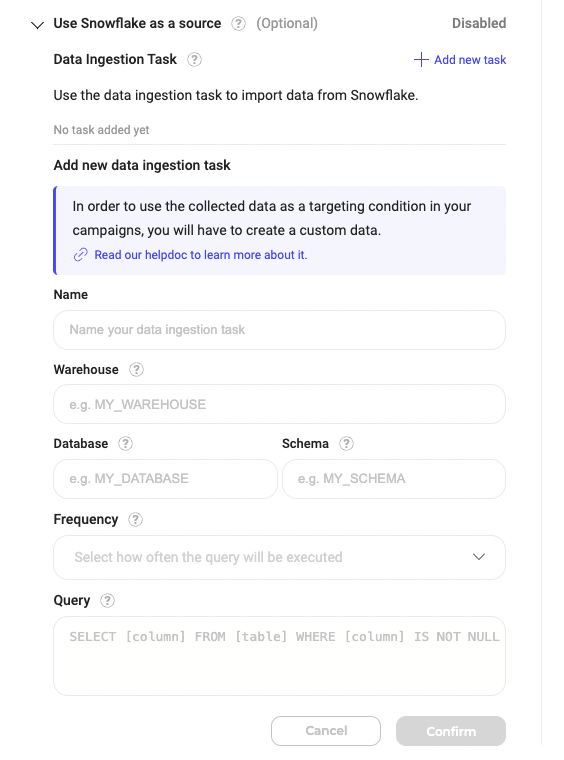Click the Query help icon
The image size is (564, 760).
(x=107, y=601)
